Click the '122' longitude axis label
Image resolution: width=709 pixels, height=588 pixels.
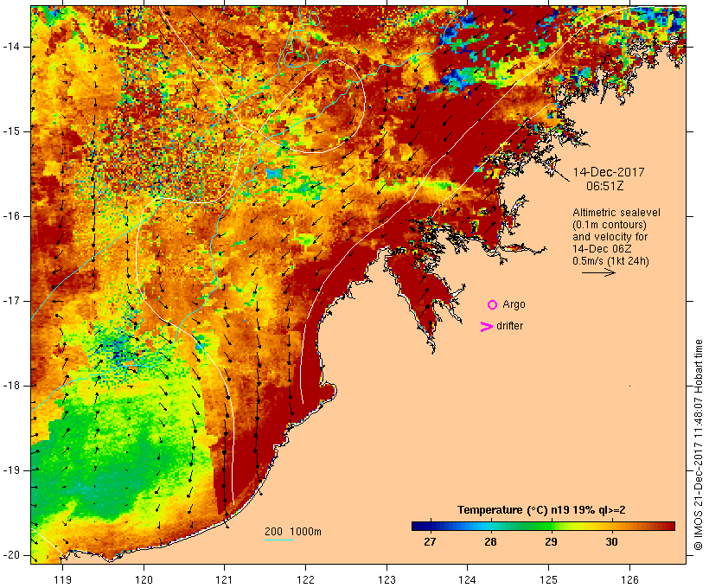[306, 579]
